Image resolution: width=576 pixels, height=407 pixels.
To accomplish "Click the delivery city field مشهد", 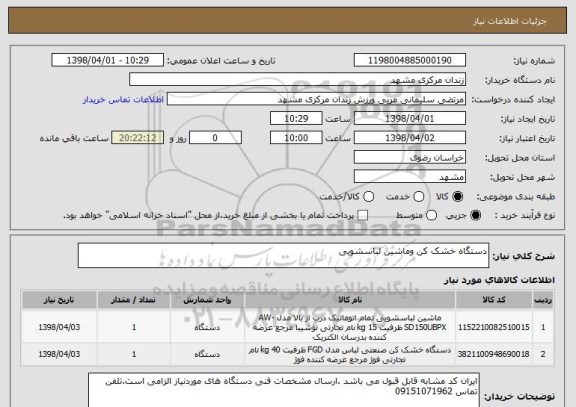I will pyautogui.click(x=410, y=177).
